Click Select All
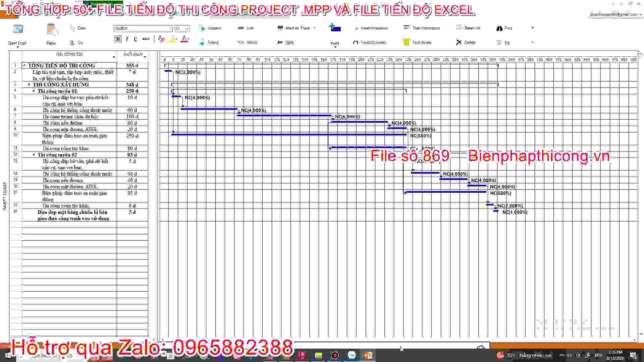644x362 pixels. [468, 28]
